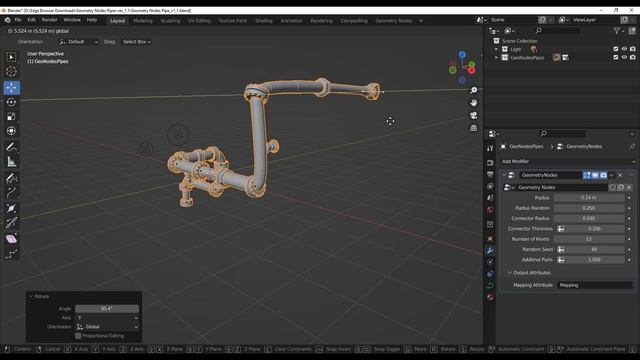This screenshot has height=360, width=640.
Task: Open the Modifiers wrench tab
Action: pos(490,251)
